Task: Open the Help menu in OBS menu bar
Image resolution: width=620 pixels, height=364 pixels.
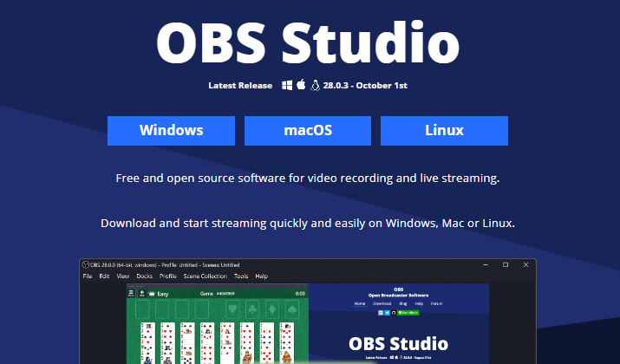Action: pos(261,276)
